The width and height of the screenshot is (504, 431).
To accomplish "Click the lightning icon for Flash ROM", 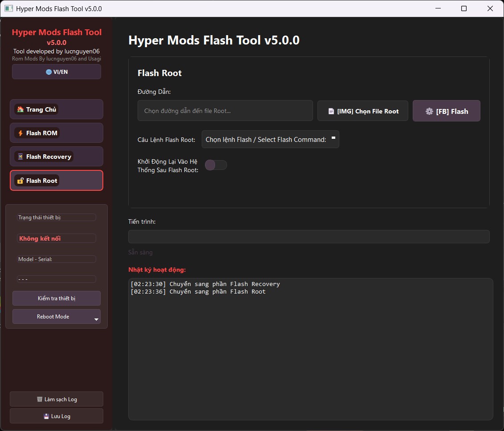I will (20, 133).
